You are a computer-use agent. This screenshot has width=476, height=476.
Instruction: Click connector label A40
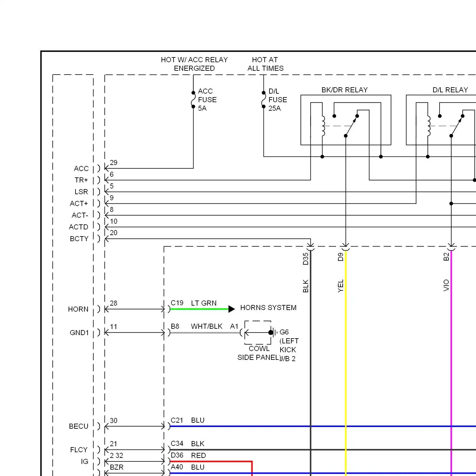[x=177, y=467]
